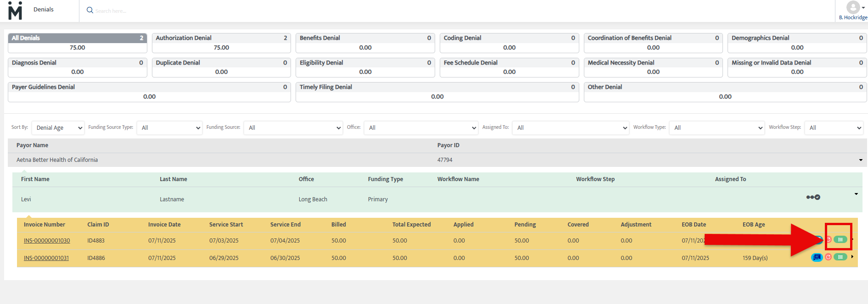Click the magnifier search icon in header
868x304 pixels.
90,10
